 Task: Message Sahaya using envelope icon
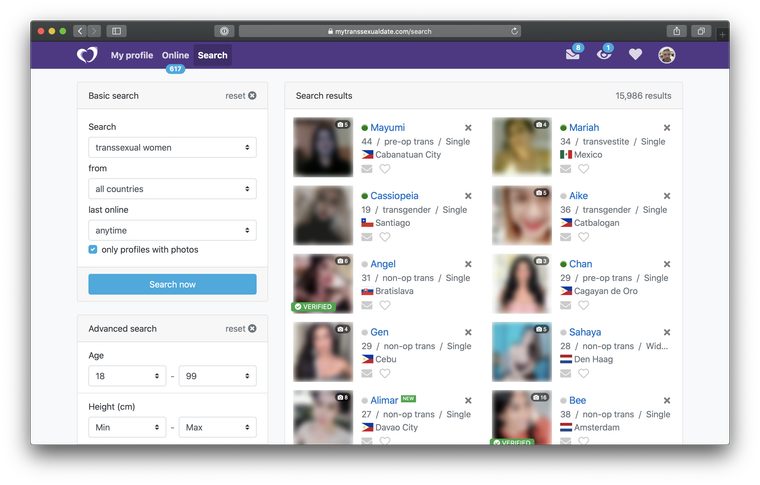tap(566, 374)
